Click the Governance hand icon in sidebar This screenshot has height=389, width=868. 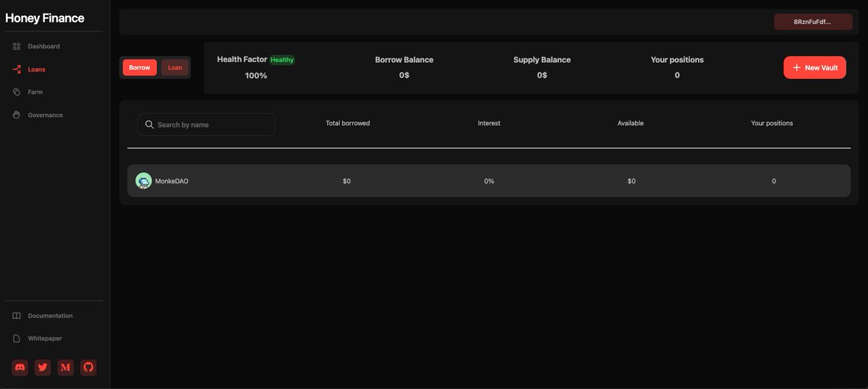[17, 115]
